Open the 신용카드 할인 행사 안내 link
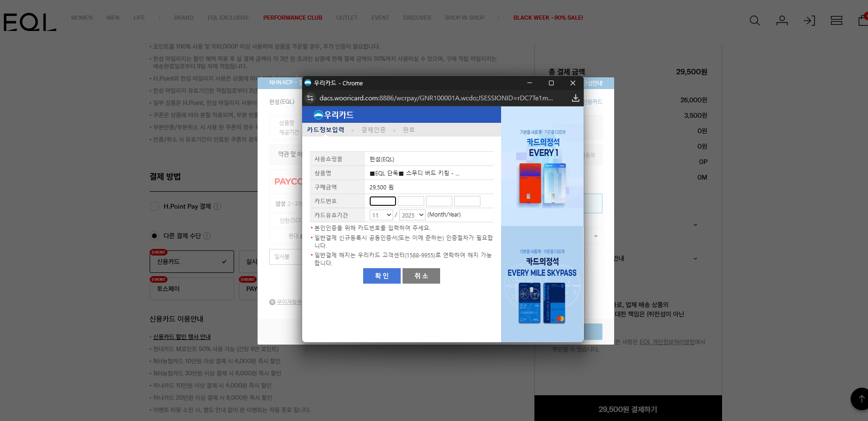 pyautogui.click(x=182, y=337)
